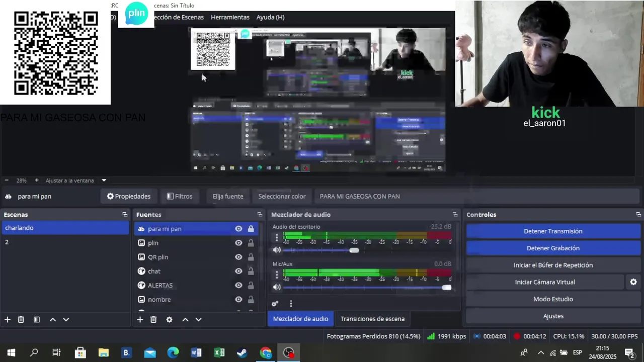
Task: Click Detener Transmisión button
Action: (553, 231)
